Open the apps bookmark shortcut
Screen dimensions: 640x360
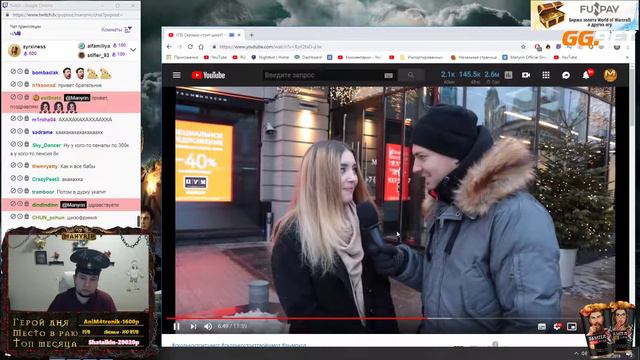click(x=182, y=58)
